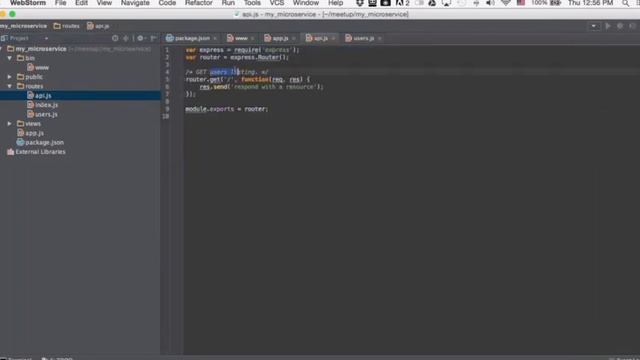Screen dimensions: 640x360
Task: Click api.js breadcrumb in navigation bar
Action: (x=98, y=26)
